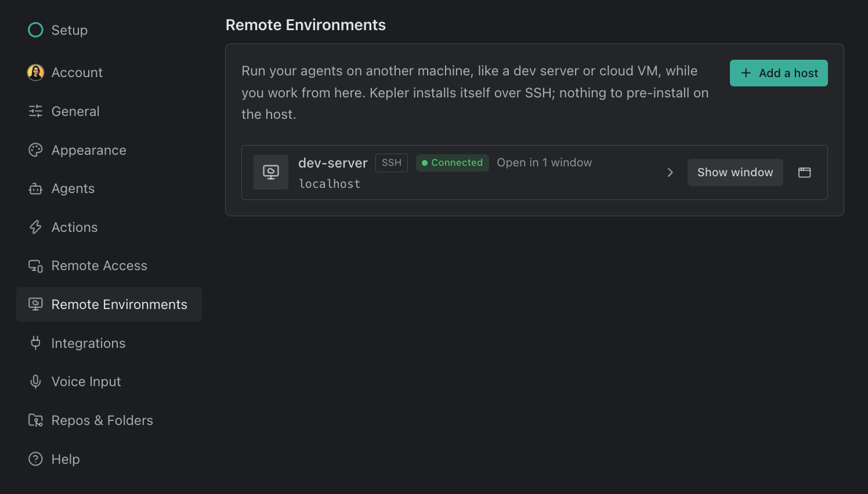Image resolution: width=868 pixels, height=494 pixels.
Task: Open the Setup section
Action: pyautogui.click(x=109, y=30)
